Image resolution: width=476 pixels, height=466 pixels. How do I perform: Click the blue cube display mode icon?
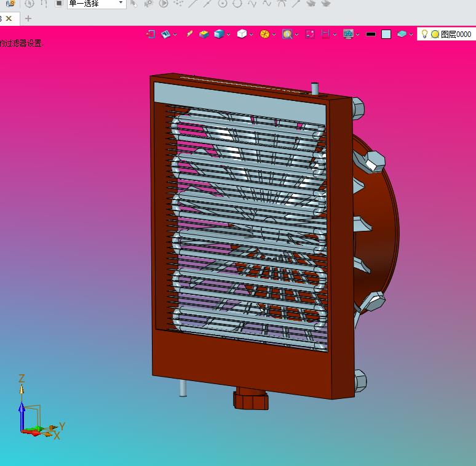tap(219, 34)
